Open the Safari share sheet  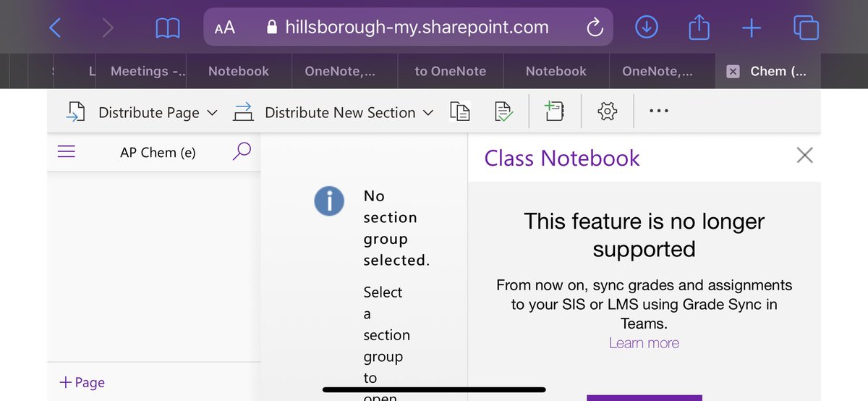pyautogui.click(x=699, y=27)
